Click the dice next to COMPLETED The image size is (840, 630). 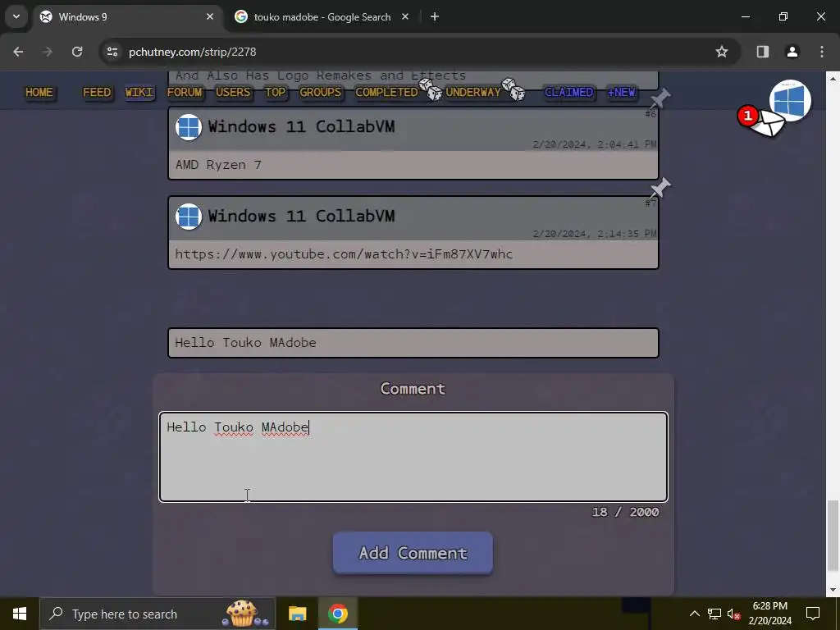[x=431, y=89]
